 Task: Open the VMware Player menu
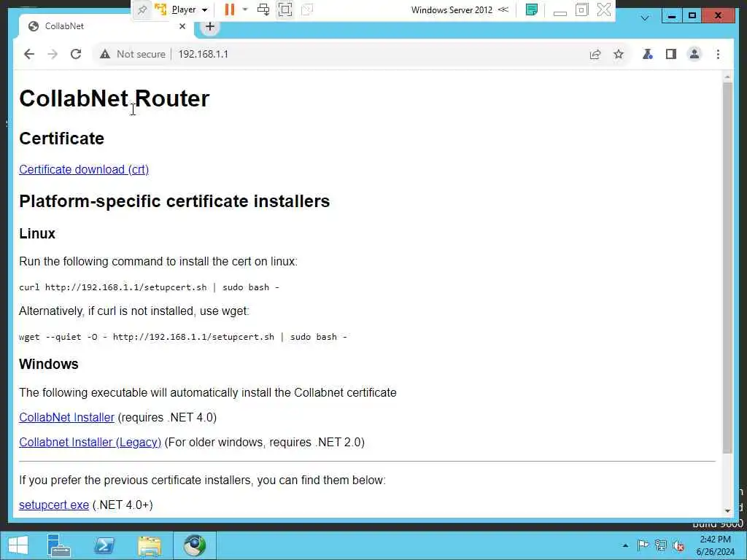189,9
